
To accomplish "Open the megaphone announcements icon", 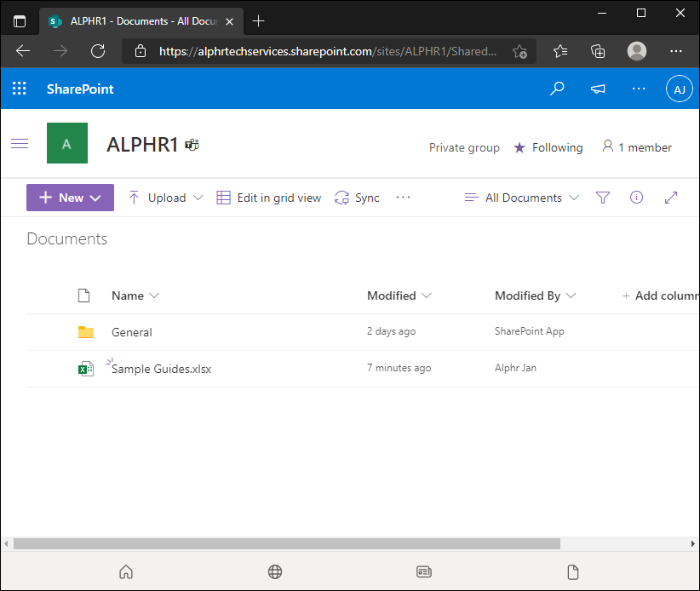I will point(598,89).
